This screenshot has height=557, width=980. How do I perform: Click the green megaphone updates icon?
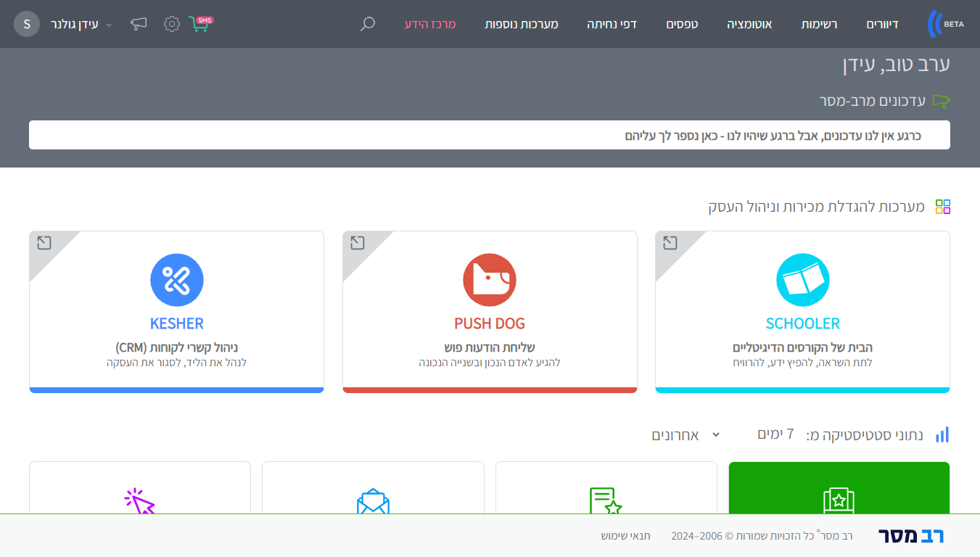[x=941, y=102]
